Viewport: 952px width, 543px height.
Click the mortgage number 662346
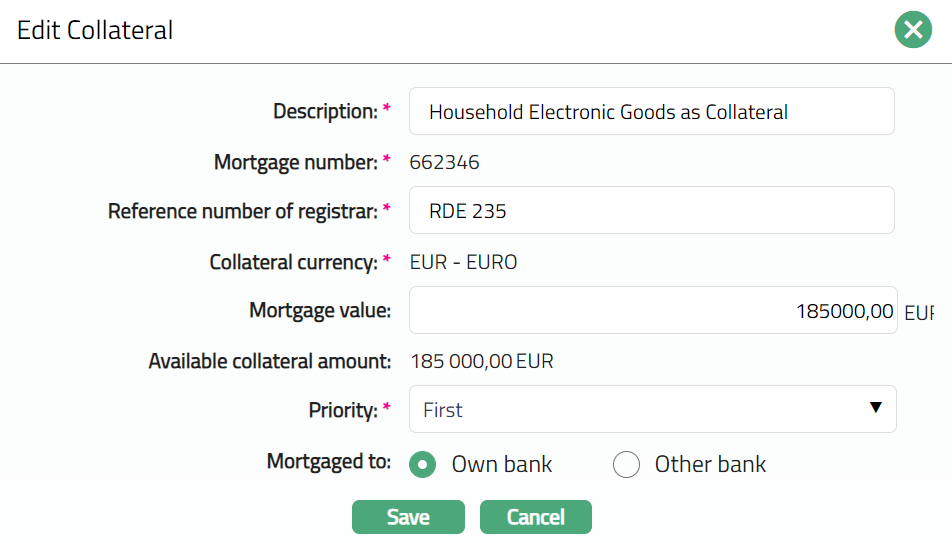click(444, 162)
